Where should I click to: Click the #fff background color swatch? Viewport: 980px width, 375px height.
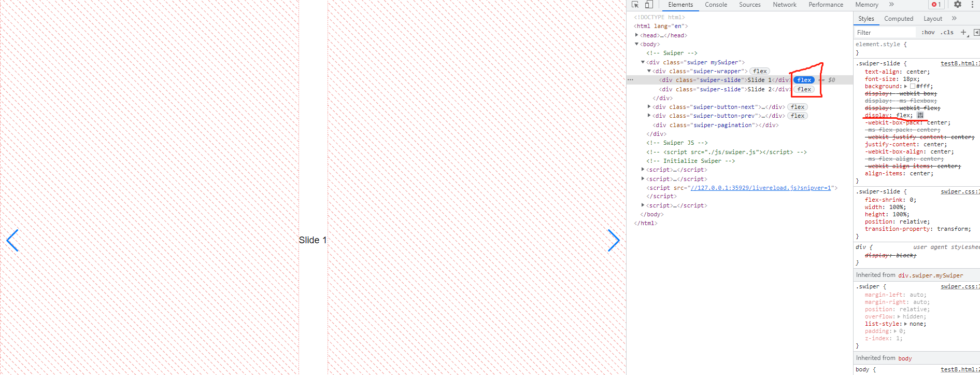point(913,86)
